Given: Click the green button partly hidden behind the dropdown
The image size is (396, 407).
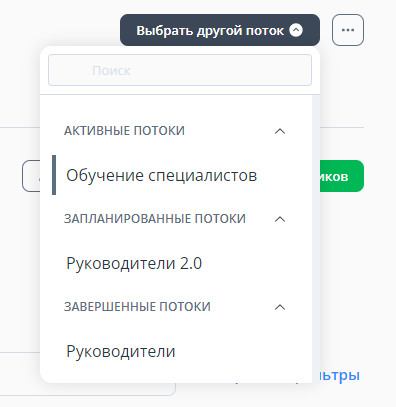Looking at the screenshot, I should coord(342,176).
